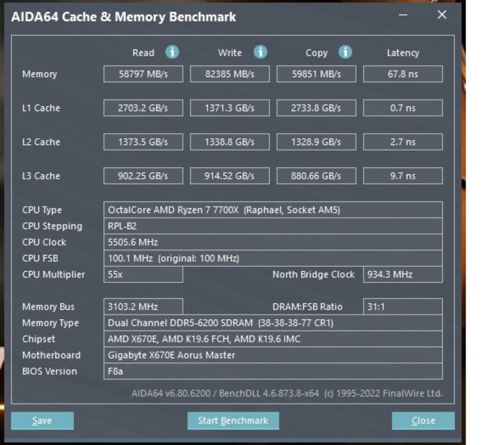Save the benchmark results

42,420
